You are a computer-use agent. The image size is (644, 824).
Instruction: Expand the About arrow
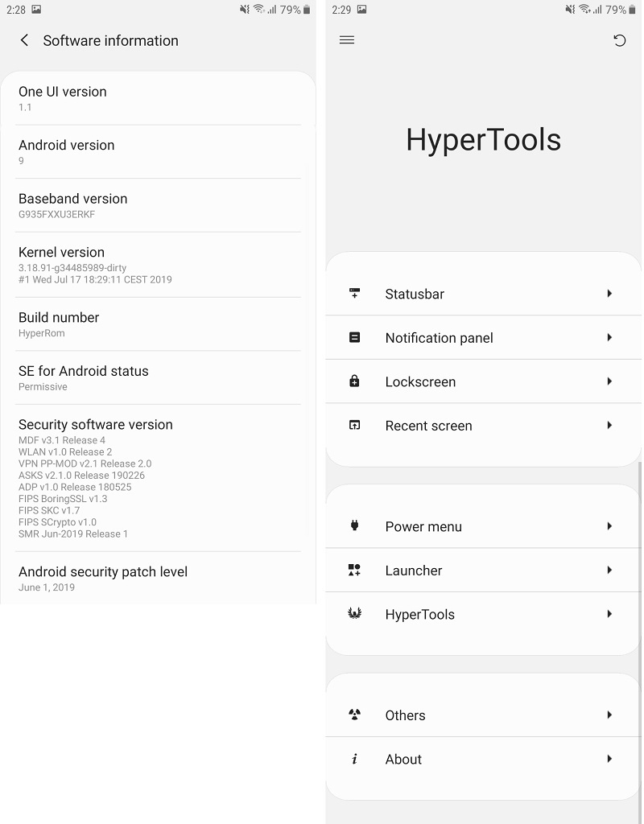point(609,758)
